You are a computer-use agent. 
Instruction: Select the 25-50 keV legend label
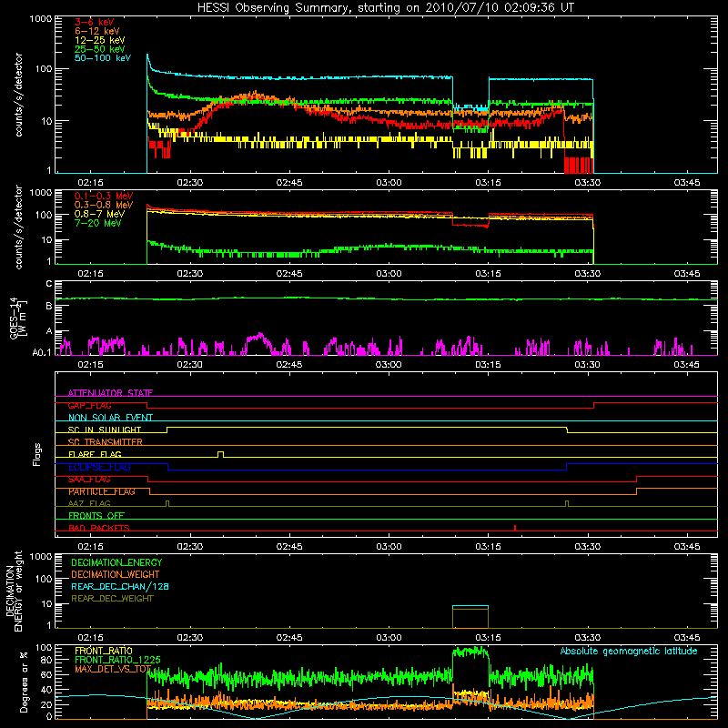tap(100, 49)
